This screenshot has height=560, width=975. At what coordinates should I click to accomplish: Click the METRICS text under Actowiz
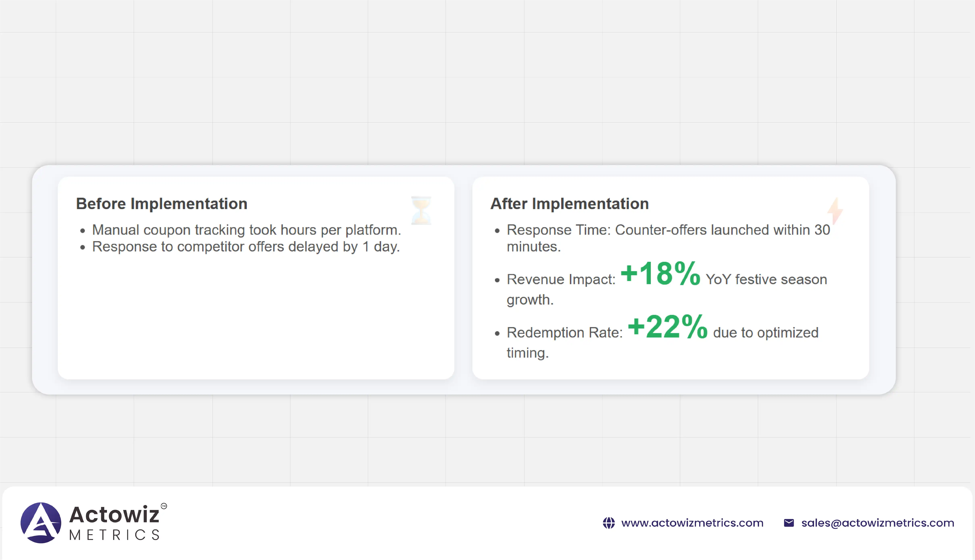pyautogui.click(x=114, y=535)
